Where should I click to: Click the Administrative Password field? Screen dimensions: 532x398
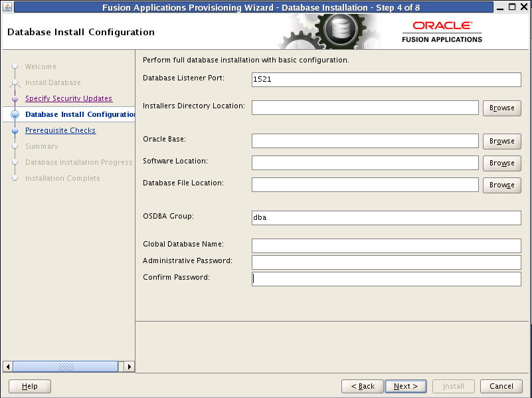click(x=386, y=262)
